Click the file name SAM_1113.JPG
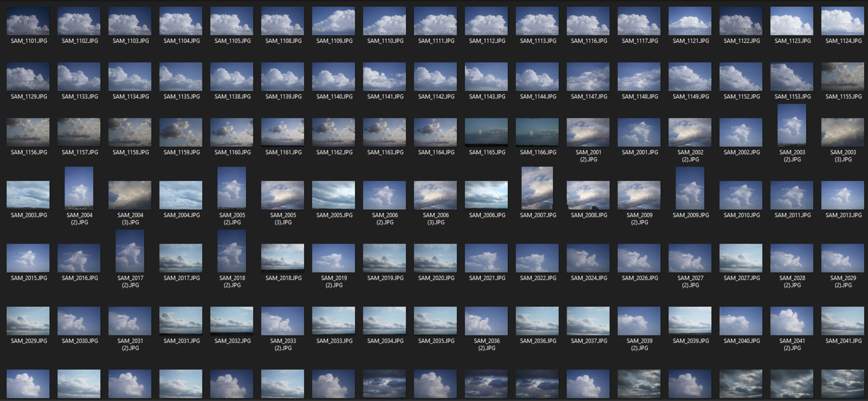 pos(538,41)
